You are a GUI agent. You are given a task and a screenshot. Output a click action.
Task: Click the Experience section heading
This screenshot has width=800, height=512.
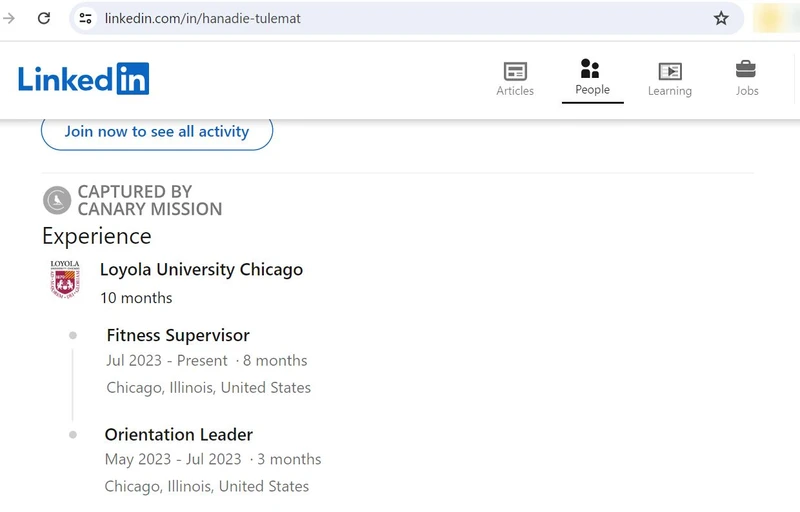[x=97, y=237]
